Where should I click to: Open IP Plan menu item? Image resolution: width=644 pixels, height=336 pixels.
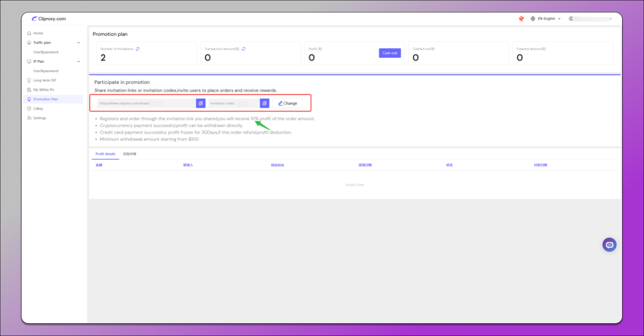(x=39, y=62)
